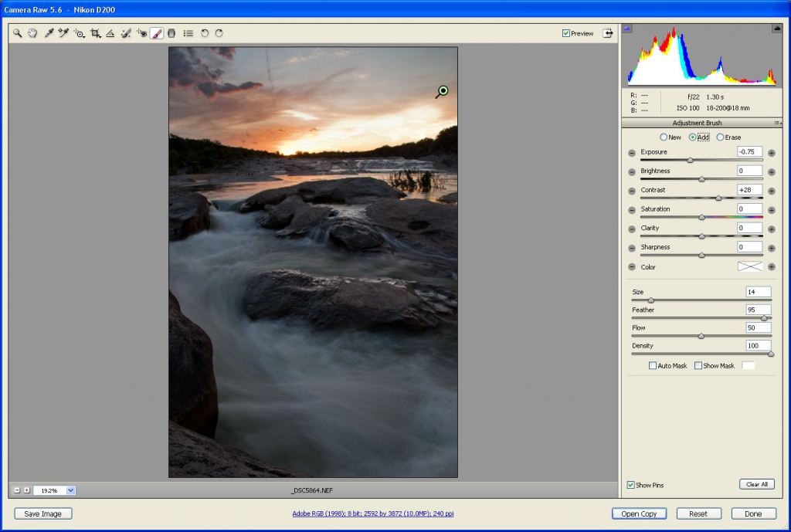Screen dimensions: 791x532
Task: Open the zoom level dropdown
Action: (71, 490)
